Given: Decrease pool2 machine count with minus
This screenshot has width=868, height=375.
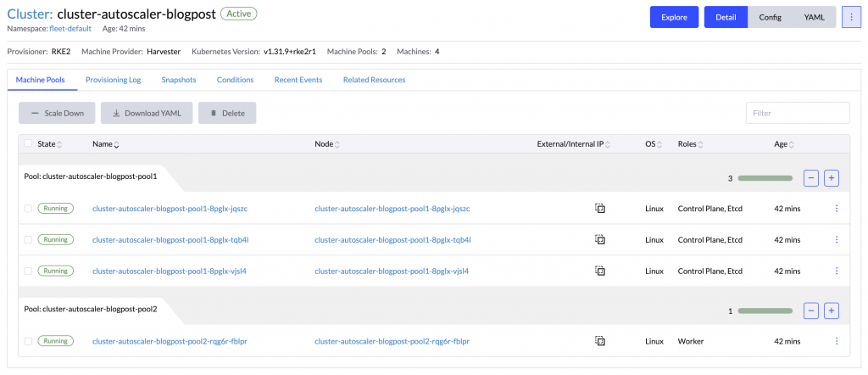Looking at the screenshot, I should [811, 311].
